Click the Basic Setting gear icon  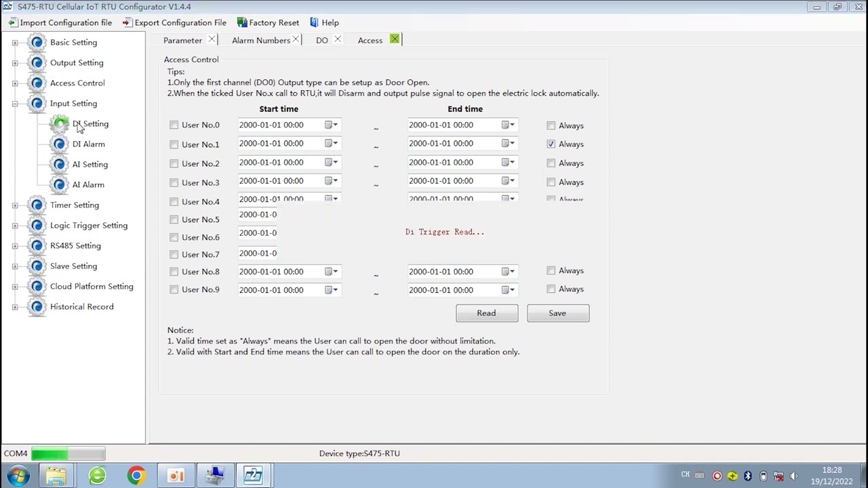click(x=37, y=43)
